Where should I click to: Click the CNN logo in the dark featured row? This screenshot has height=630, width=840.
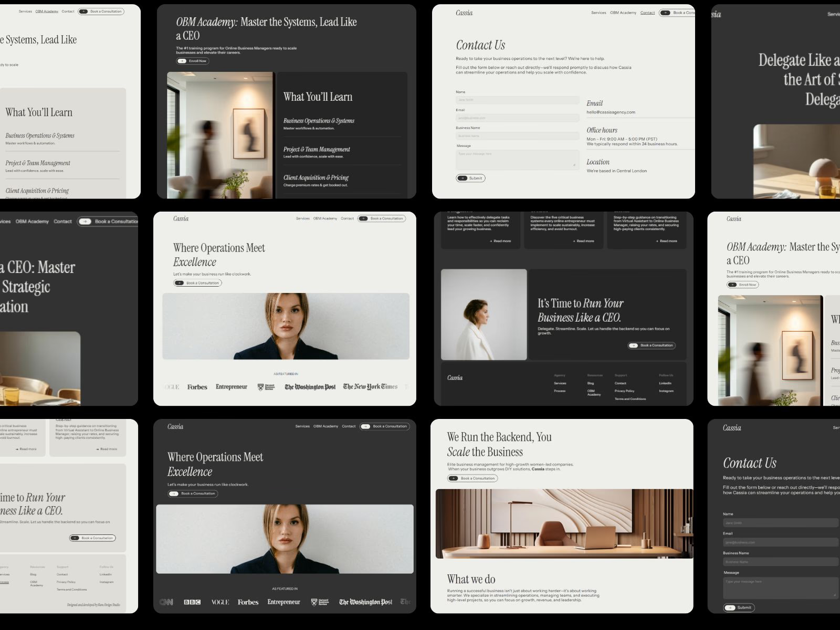[166, 602]
